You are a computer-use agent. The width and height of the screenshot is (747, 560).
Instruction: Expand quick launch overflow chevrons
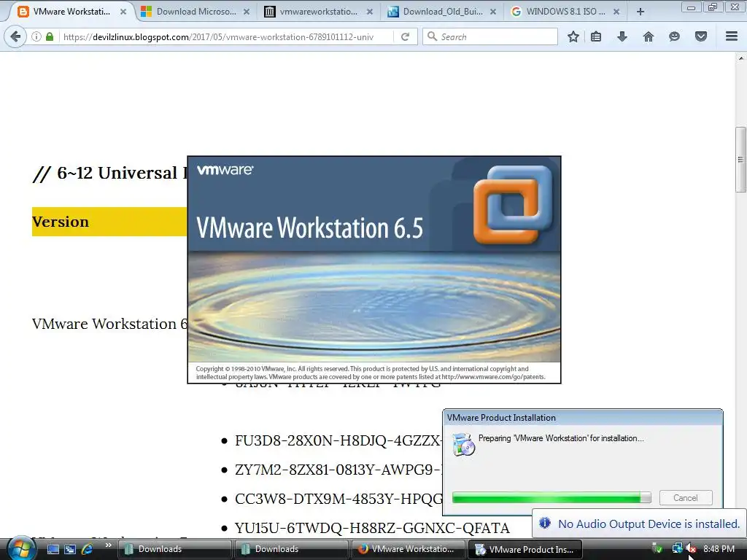tap(109, 545)
